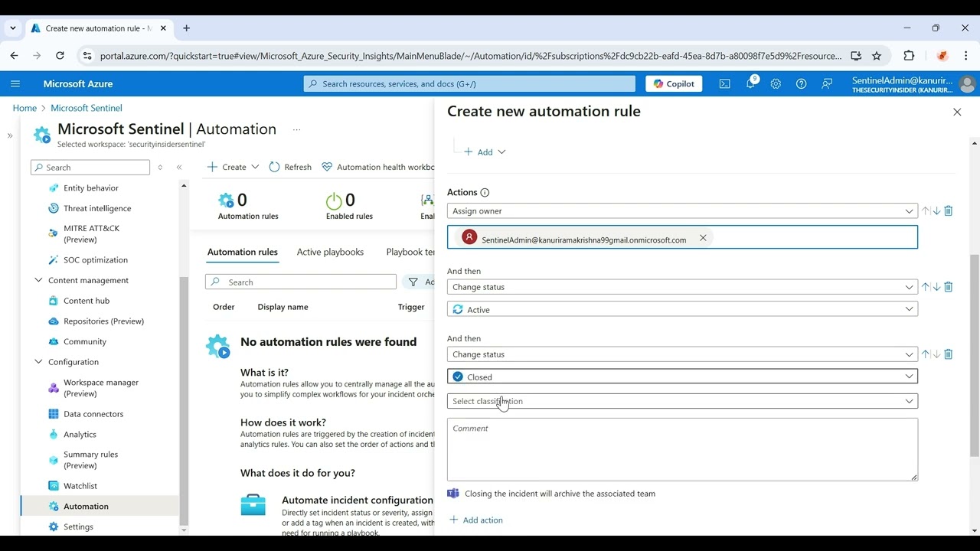Screen dimensions: 980x551
Task: Open the Assign owner action dropdown
Action: (682, 211)
